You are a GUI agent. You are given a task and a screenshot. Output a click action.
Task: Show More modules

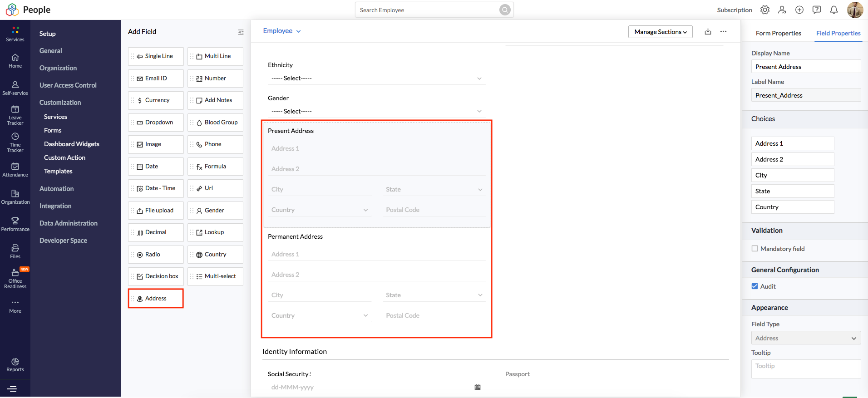point(15,306)
